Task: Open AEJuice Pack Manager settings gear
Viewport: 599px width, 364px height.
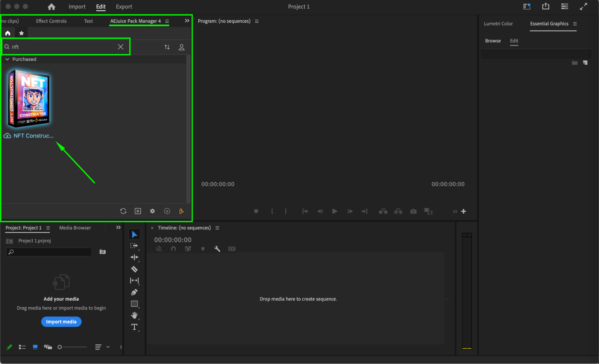Action: tap(153, 211)
